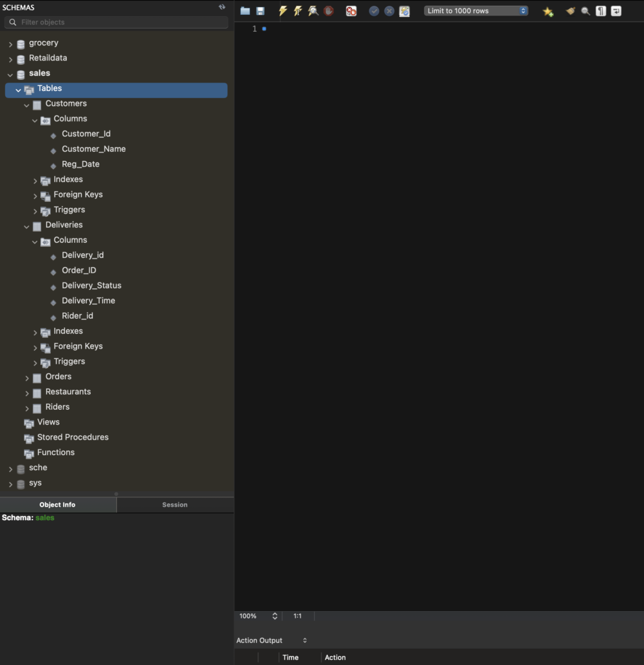Toggle word wrapping in the editor

point(615,11)
